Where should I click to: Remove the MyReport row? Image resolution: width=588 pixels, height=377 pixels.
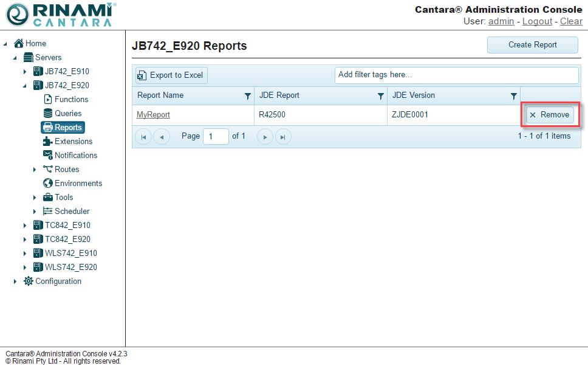click(550, 115)
